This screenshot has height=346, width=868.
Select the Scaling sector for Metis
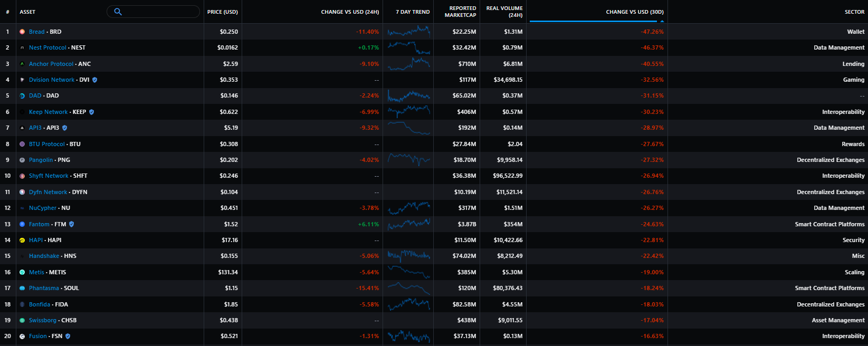click(855, 272)
